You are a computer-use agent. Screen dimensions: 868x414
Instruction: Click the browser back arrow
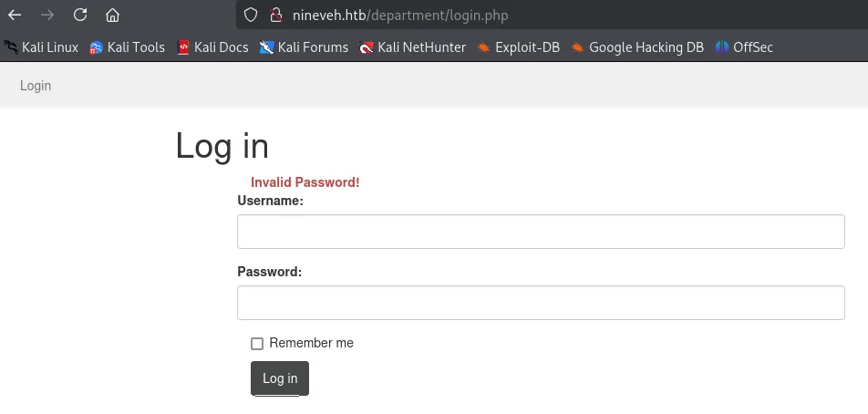pos(15,15)
